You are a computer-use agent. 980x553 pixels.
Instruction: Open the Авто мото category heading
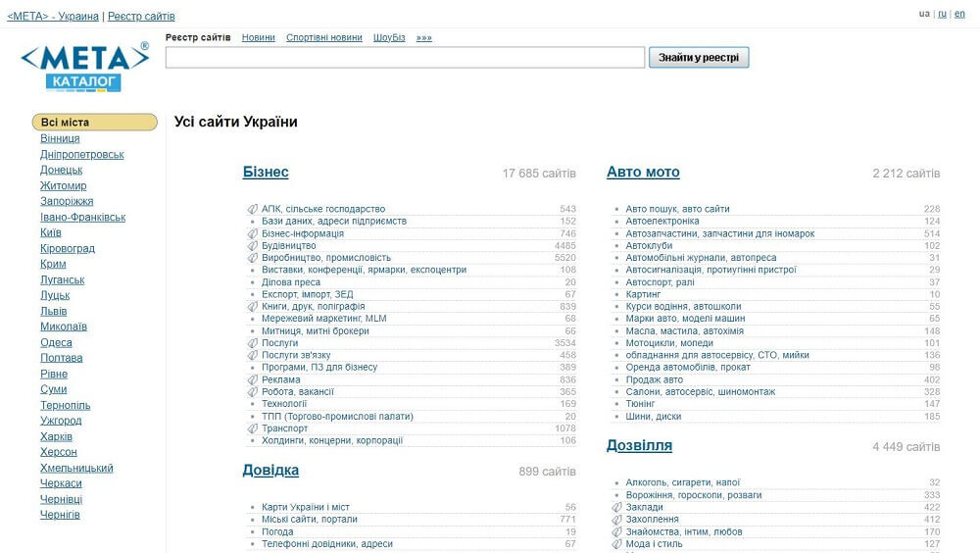(x=643, y=173)
